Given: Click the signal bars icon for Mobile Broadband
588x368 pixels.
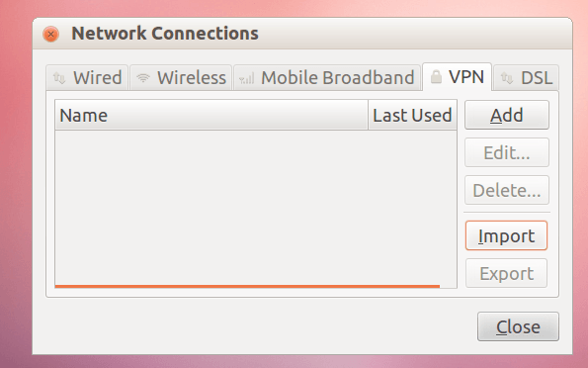Looking at the screenshot, I should click(246, 78).
